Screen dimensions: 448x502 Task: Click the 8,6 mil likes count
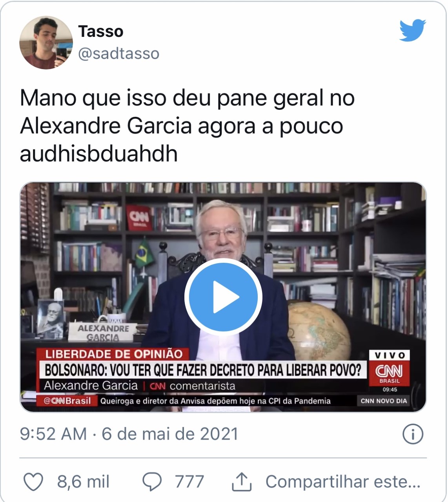point(83,482)
